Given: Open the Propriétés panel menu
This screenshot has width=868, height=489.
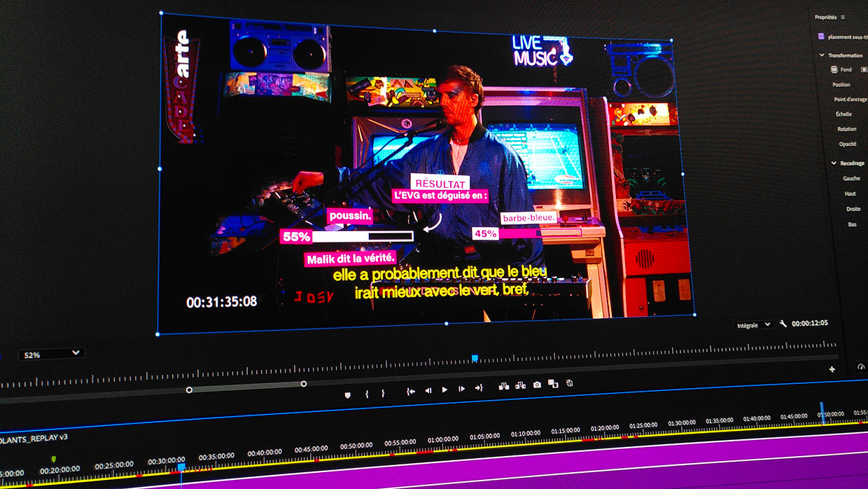Looking at the screenshot, I should [842, 18].
